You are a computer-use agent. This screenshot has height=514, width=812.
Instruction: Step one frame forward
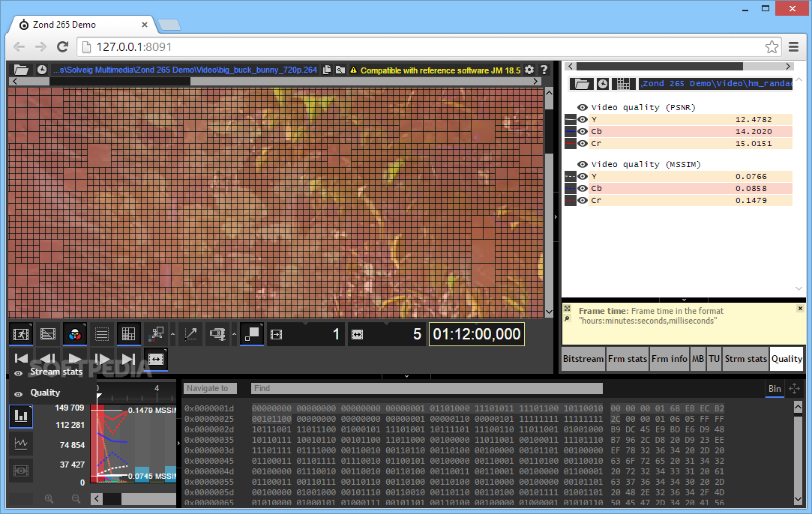tap(101, 359)
